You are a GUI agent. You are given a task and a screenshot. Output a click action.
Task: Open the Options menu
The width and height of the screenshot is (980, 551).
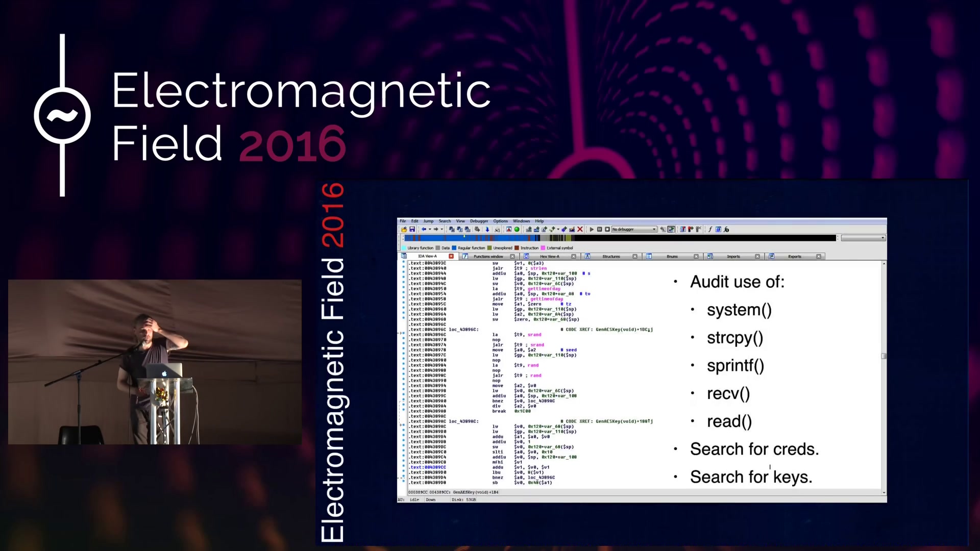coord(500,221)
